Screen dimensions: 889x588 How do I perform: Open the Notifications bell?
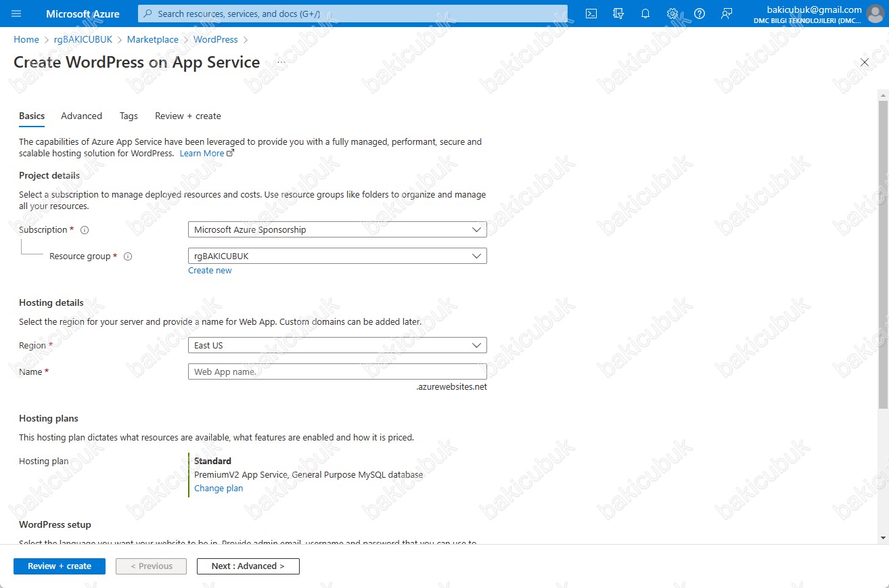645,14
